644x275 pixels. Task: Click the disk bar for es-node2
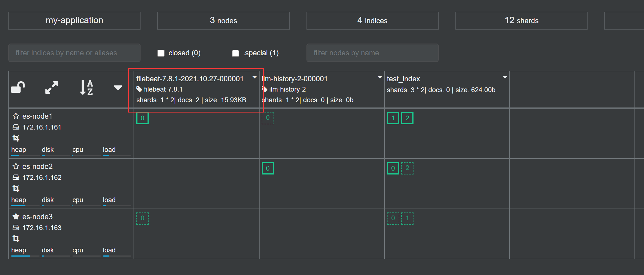pyautogui.click(x=56, y=205)
